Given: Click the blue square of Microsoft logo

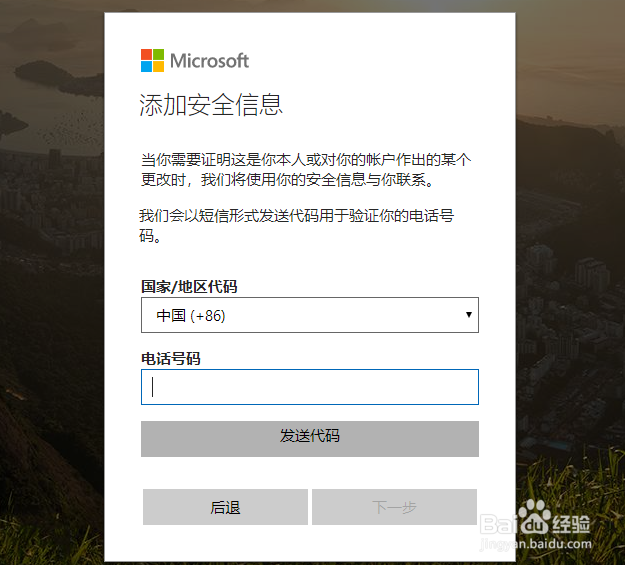Looking at the screenshot, I should click(146, 67).
